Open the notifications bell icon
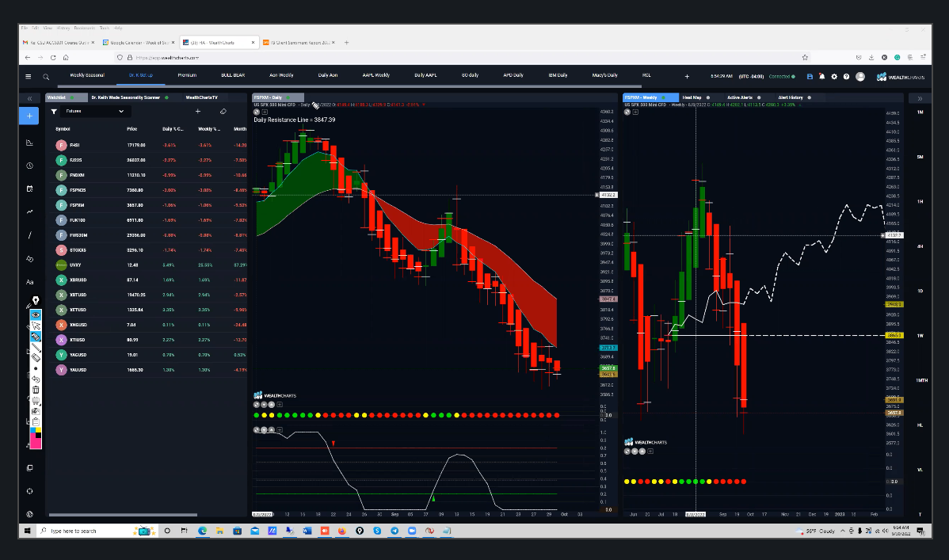 (822, 77)
